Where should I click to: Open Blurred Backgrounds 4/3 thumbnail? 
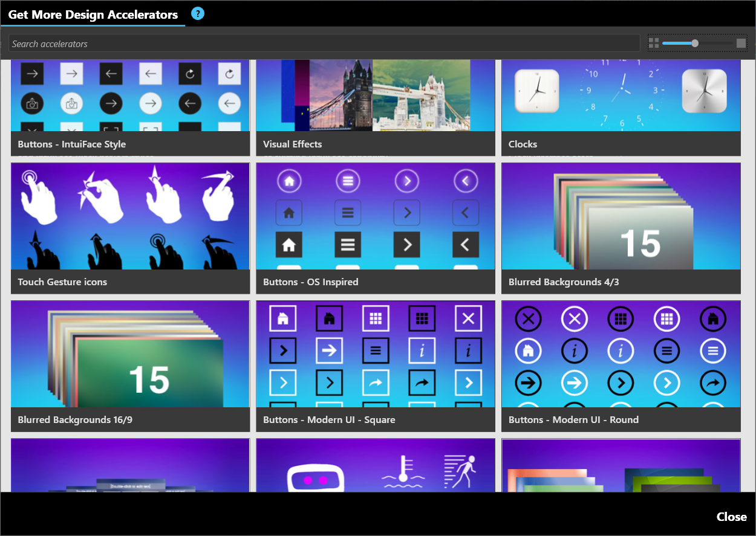coord(621,216)
